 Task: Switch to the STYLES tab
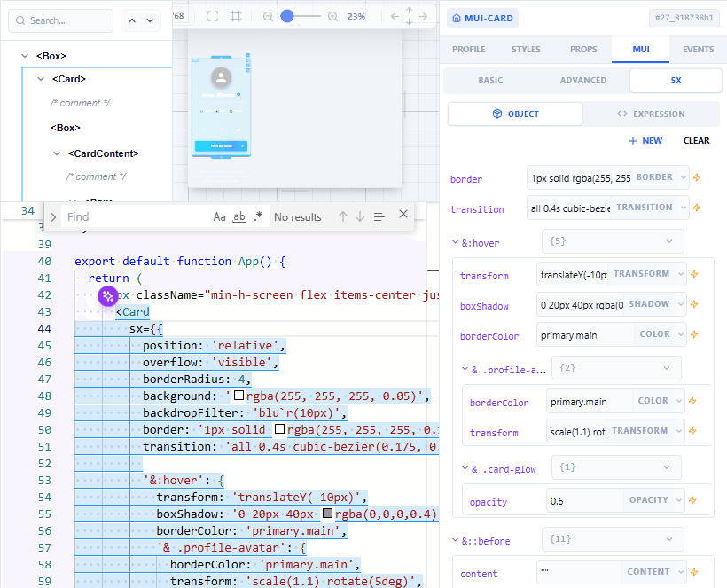[526, 49]
